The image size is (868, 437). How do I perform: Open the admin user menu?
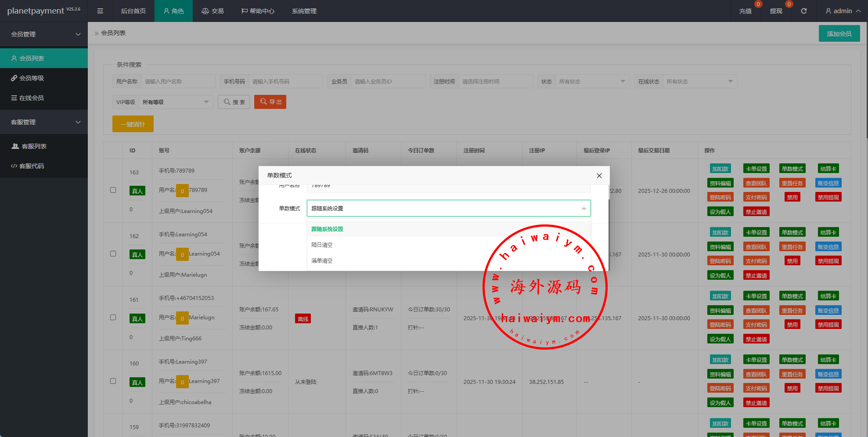pyautogui.click(x=843, y=11)
